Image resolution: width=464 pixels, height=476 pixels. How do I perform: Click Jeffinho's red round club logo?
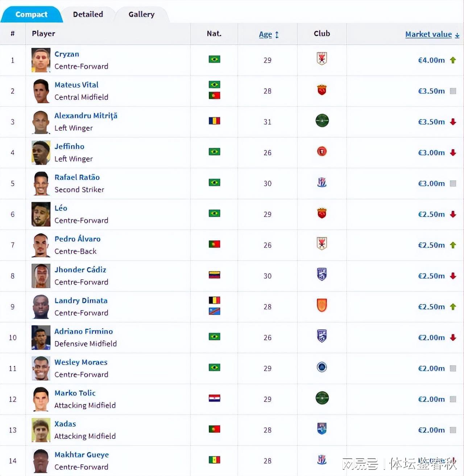322,151
